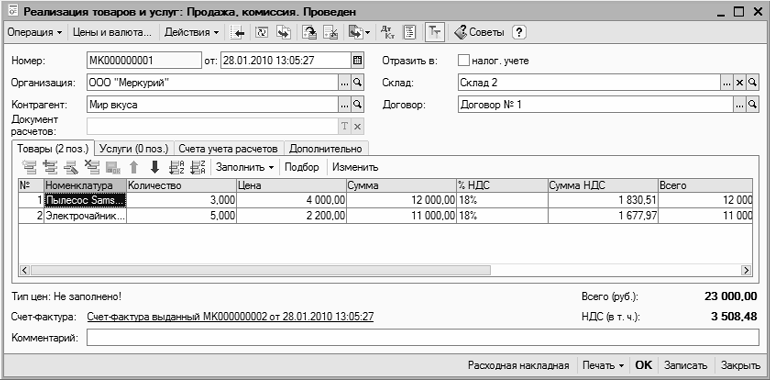
Task: Copy current row in goods table
Action: 50,167
